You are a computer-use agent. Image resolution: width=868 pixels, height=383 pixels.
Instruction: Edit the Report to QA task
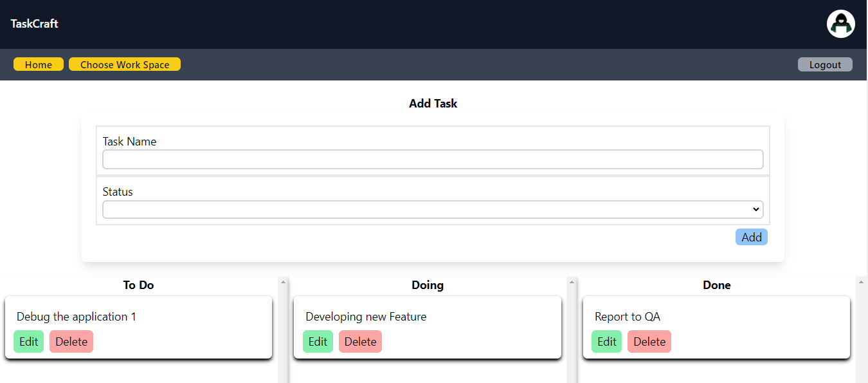tap(607, 342)
